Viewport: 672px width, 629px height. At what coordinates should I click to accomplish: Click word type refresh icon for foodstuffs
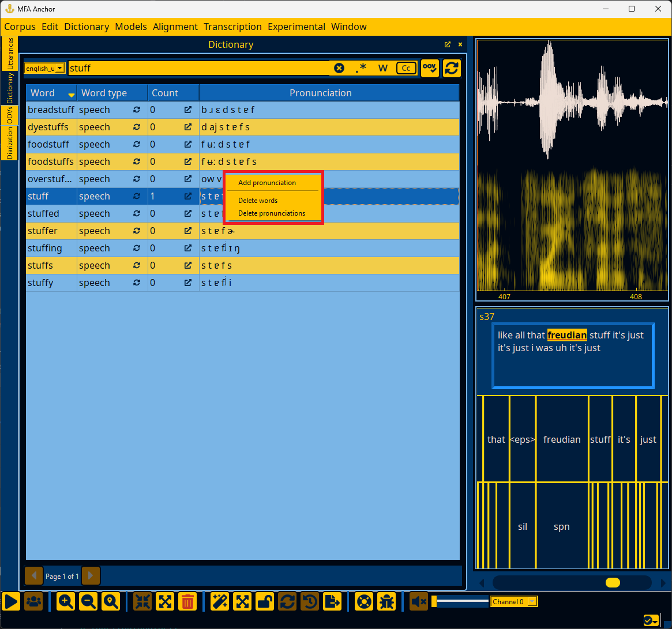[x=137, y=161]
